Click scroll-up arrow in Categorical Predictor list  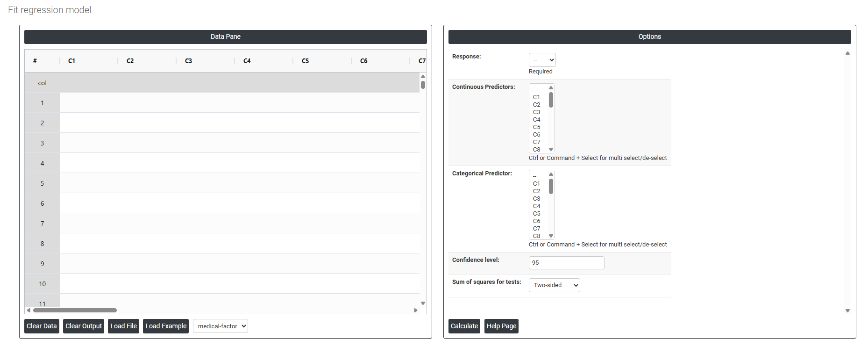point(551,174)
